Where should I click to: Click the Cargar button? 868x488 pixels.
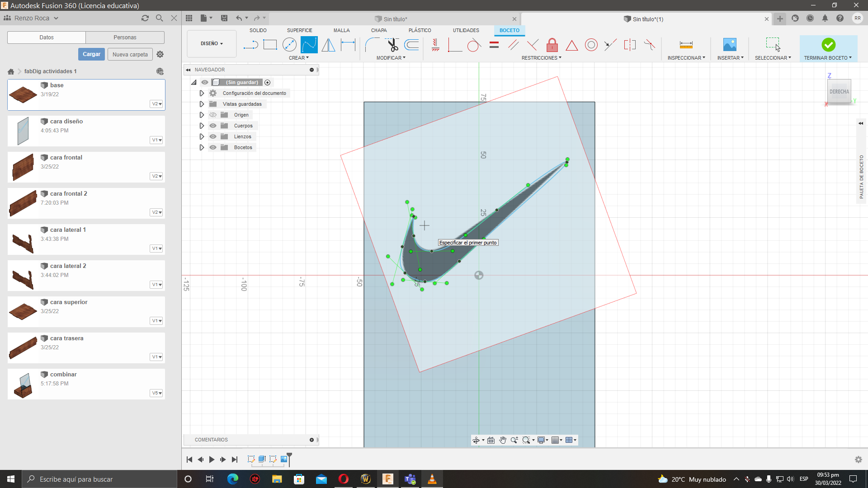[91, 54]
